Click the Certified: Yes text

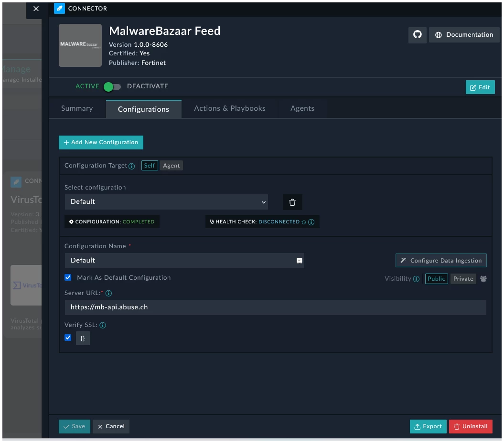129,53
